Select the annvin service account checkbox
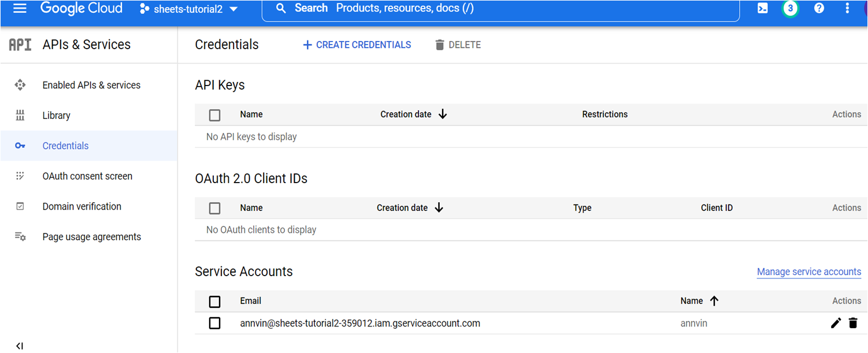This screenshot has width=868, height=353. [x=214, y=323]
